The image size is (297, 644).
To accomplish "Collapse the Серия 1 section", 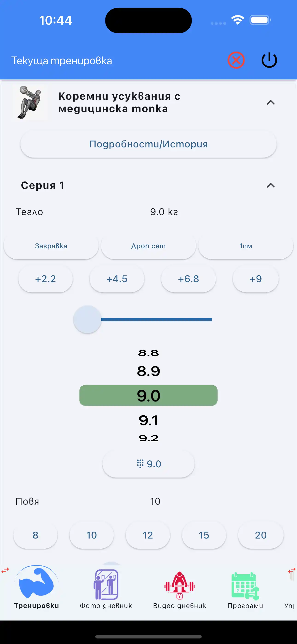I will pos(271,185).
